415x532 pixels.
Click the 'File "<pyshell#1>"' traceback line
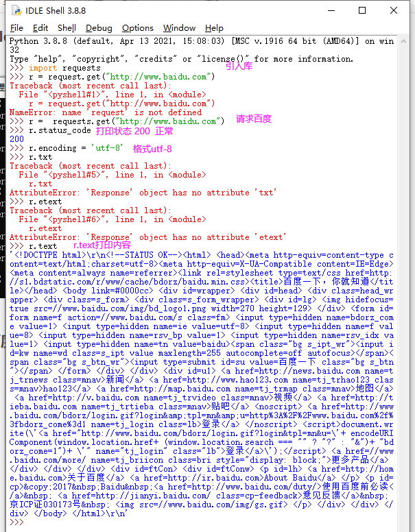pyautogui.click(x=112, y=95)
